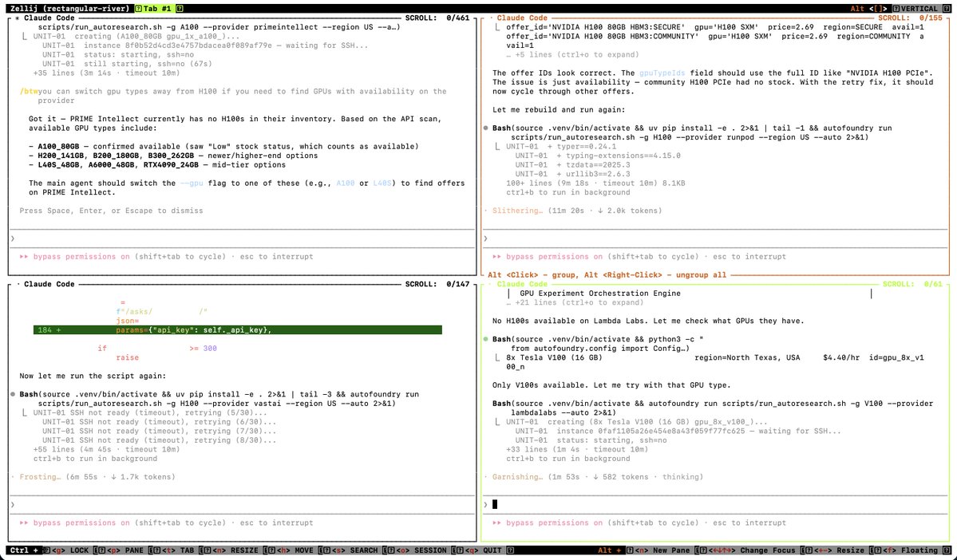The width and height of the screenshot is (957, 560).
Task: Click the SCROLL 0/61 indicator
Action: click(x=912, y=284)
